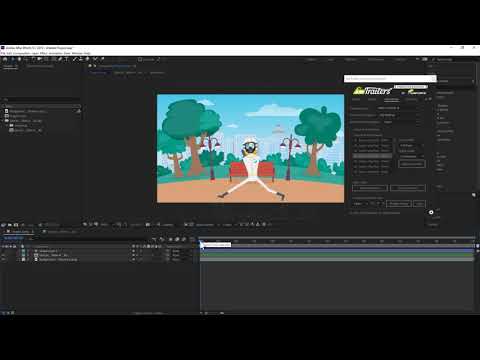The image size is (480, 360).
Task: Click the left wide button in plugin panel
Action: (370, 188)
